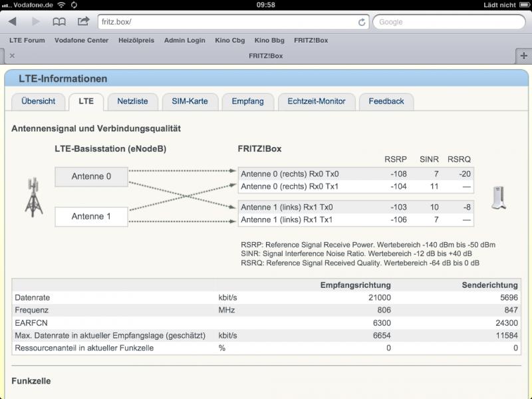Tap the 09:58 clock in status bar
This screenshot has width=532, height=399.
pyautogui.click(x=265, y=5)
